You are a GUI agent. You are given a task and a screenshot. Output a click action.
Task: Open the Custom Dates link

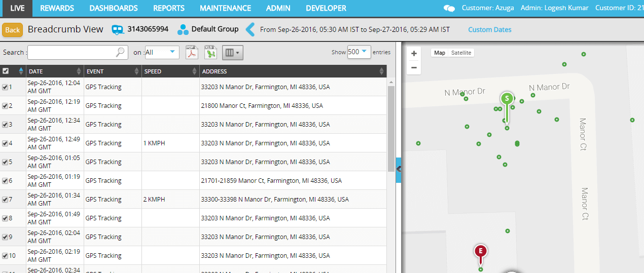click(490, 29)
